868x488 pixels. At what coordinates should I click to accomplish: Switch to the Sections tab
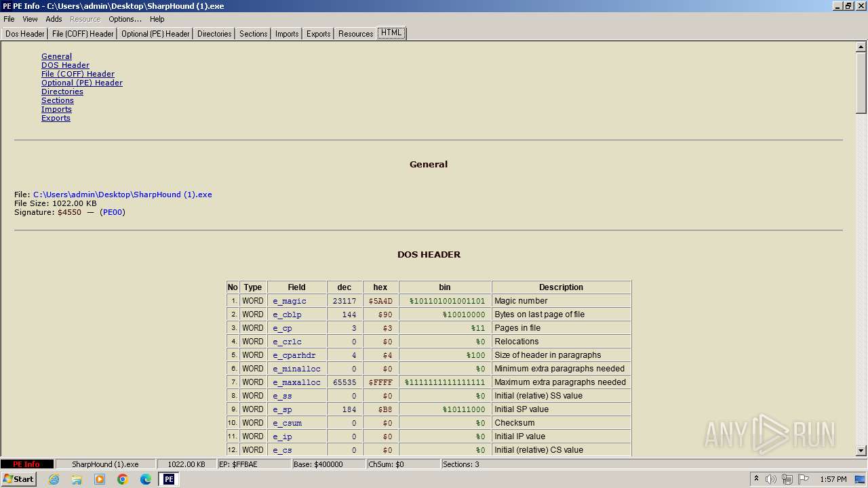click(x=253, y=34)
